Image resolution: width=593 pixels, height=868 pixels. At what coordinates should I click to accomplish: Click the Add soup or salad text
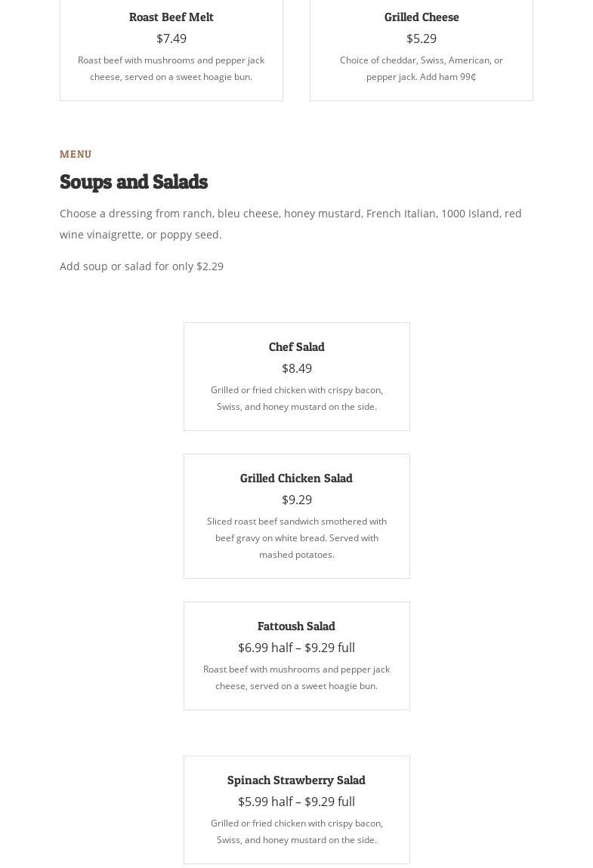click(141, 266)
